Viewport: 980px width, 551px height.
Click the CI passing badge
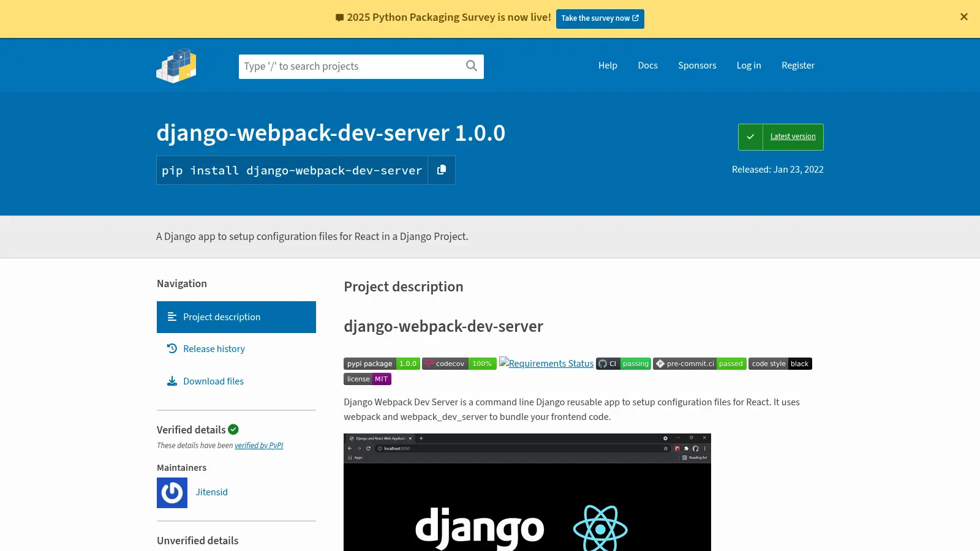point(624,364)
